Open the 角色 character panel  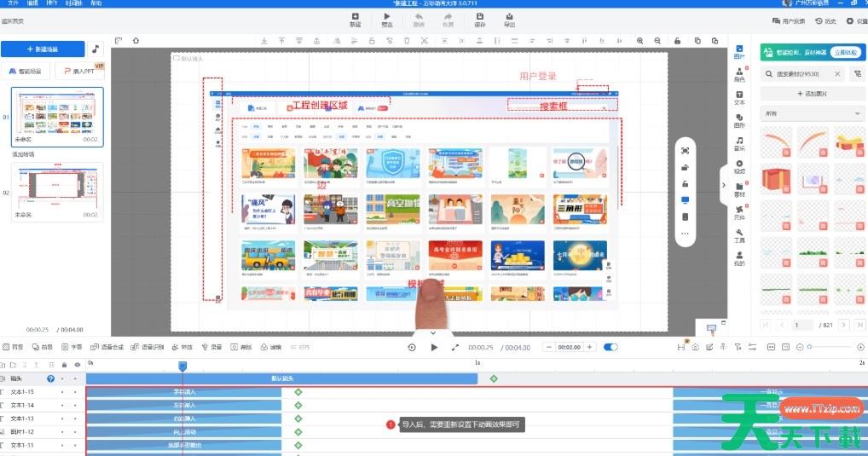[739, 75]
